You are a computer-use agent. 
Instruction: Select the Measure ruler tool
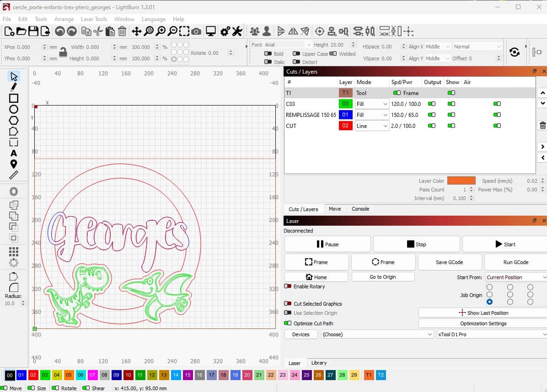coord(13,175)
